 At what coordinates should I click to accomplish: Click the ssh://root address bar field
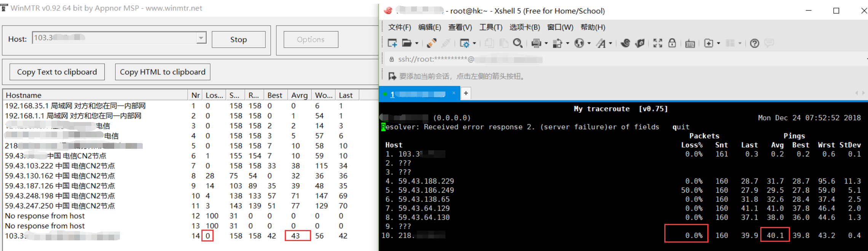(624, 60)
